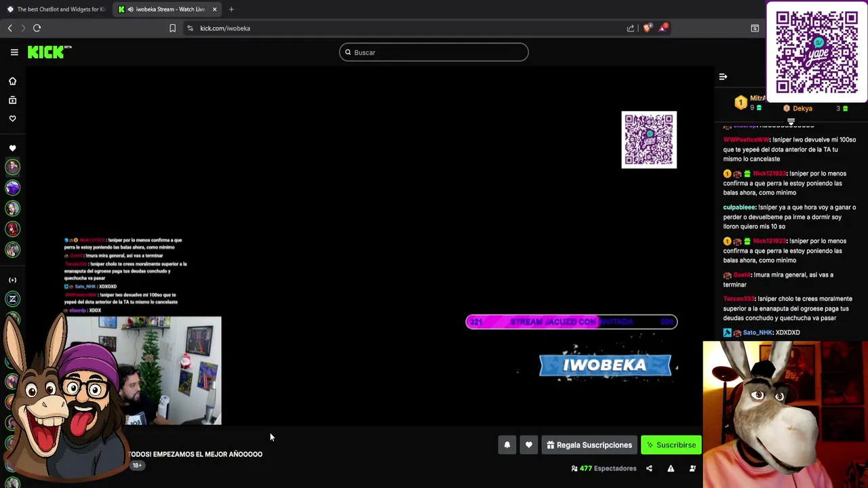Click the username Sato_NHK in chat
The image size is (868, 488).
tap(757, 333)
